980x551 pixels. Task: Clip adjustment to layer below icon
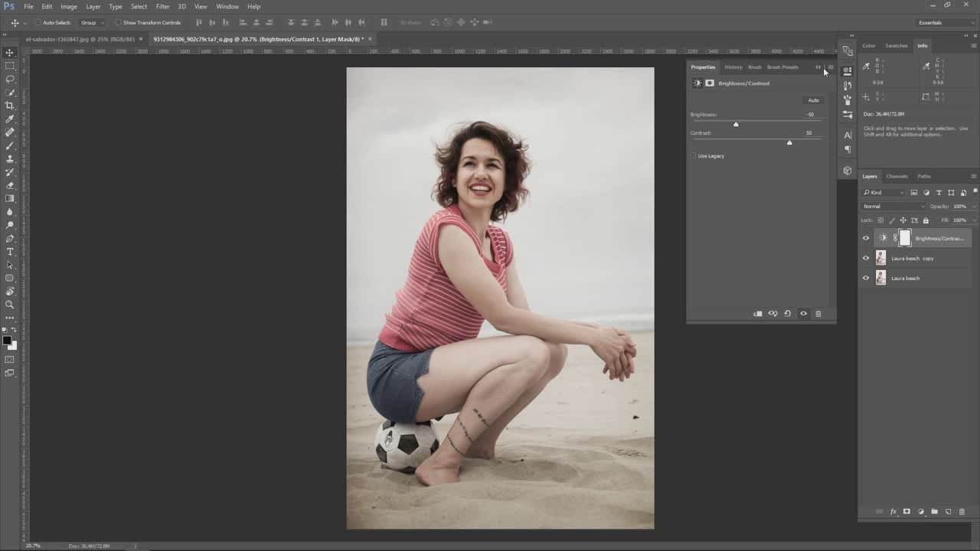(x=758, y=314)
